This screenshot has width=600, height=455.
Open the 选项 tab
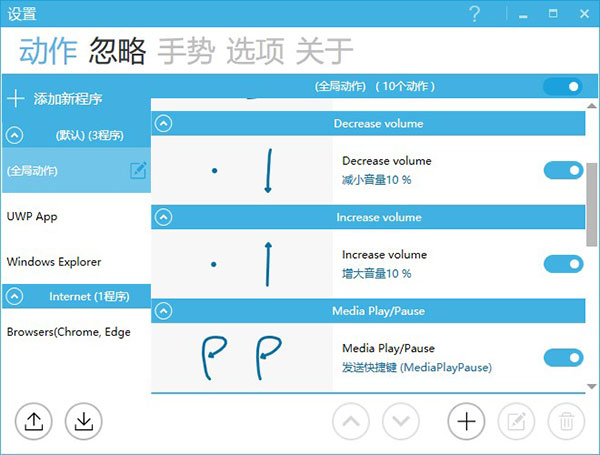[x=255, y=51]
